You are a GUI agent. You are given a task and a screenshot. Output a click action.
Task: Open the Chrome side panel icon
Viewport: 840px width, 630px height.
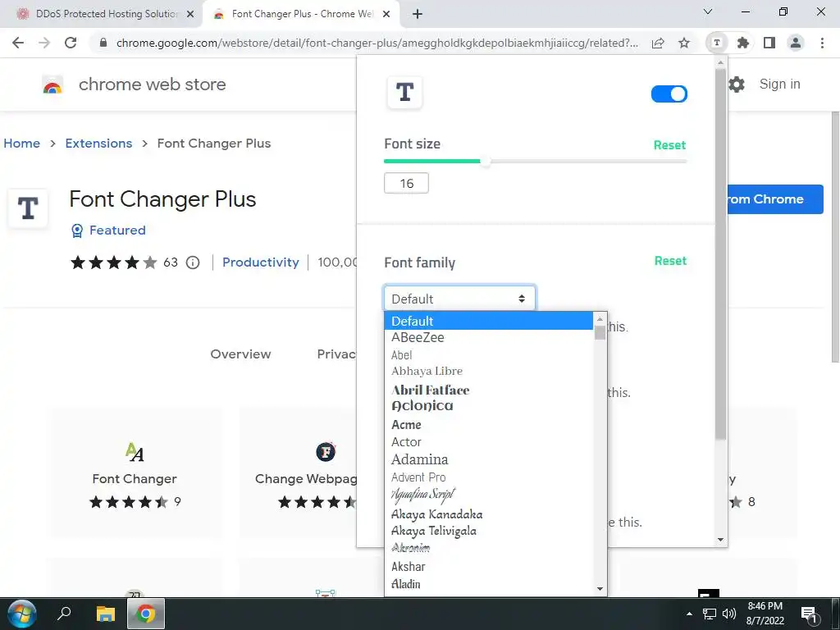point(769,43)
